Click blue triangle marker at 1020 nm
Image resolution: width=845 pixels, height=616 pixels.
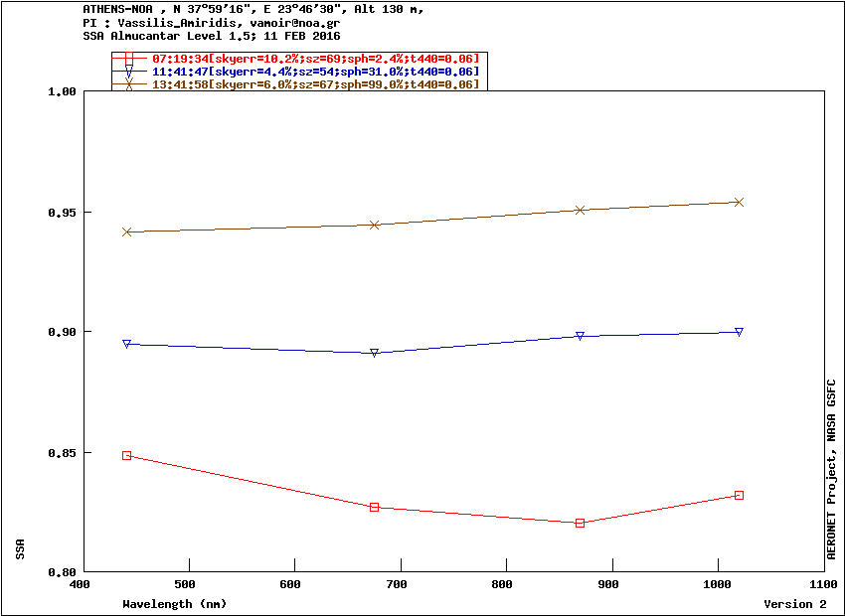[739, 332]
